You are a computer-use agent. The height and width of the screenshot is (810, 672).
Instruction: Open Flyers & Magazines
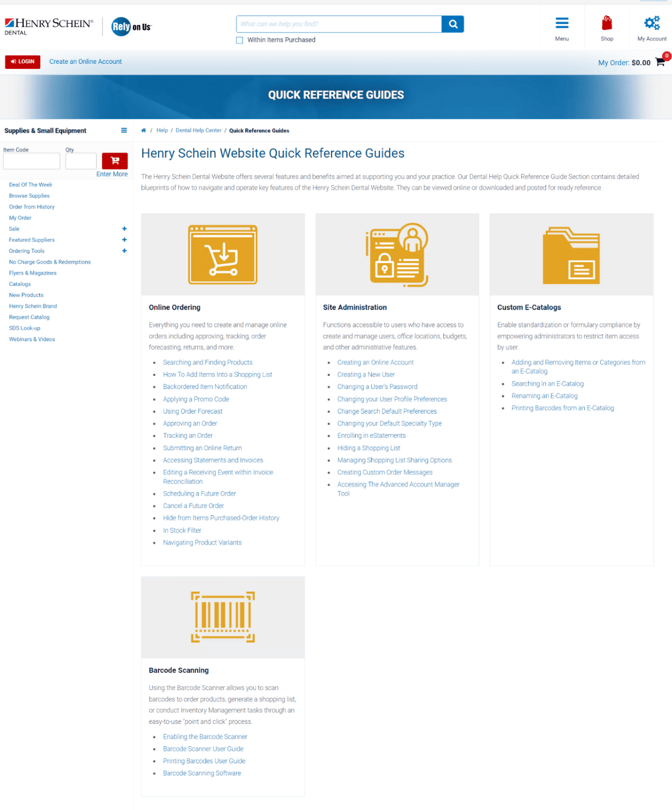pyautogui.click(x=32, y=273)
